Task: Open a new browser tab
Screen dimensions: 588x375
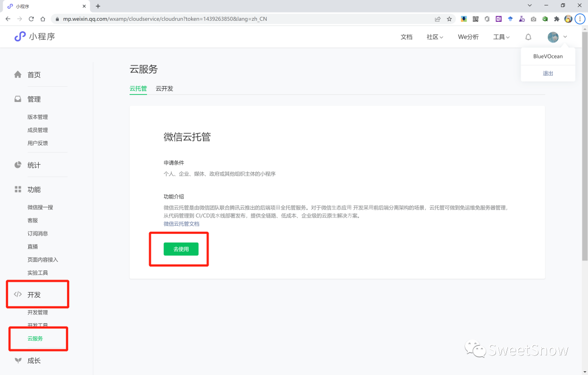Action: [98, 6]
